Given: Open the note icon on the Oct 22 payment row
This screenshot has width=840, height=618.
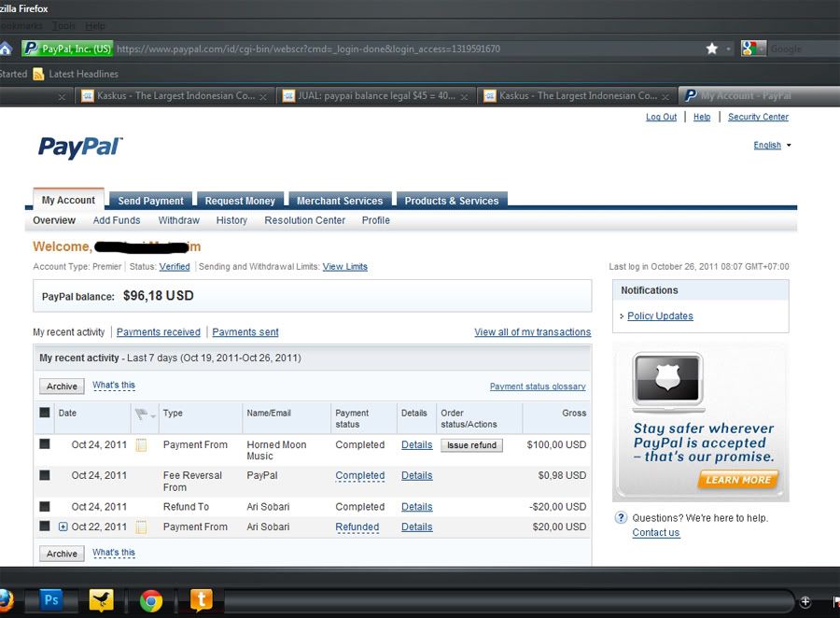Looking at the screenshot, I should click(x=141, y=527).
